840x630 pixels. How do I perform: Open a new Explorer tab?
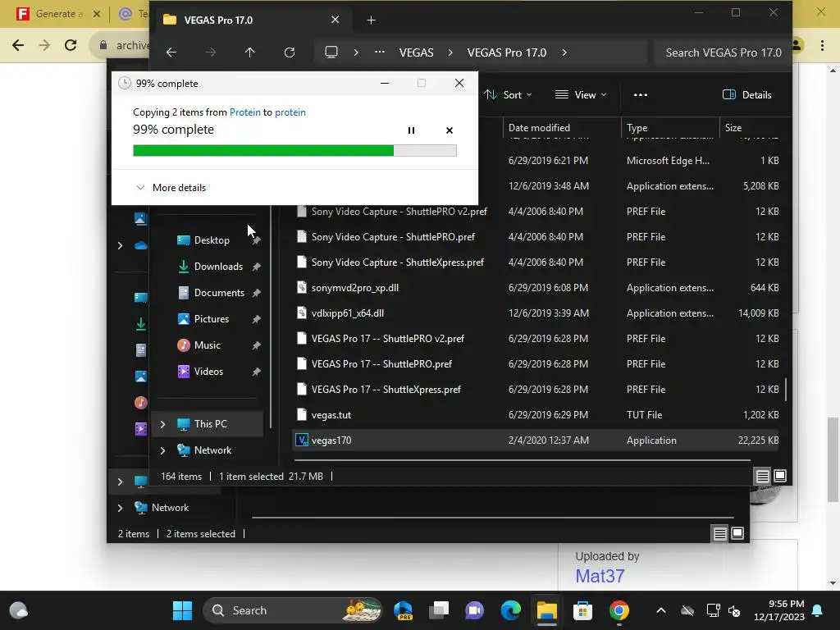coord(371,21)
